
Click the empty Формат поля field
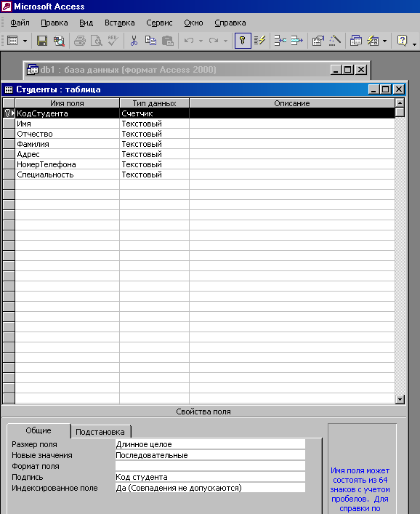[210, 466]
